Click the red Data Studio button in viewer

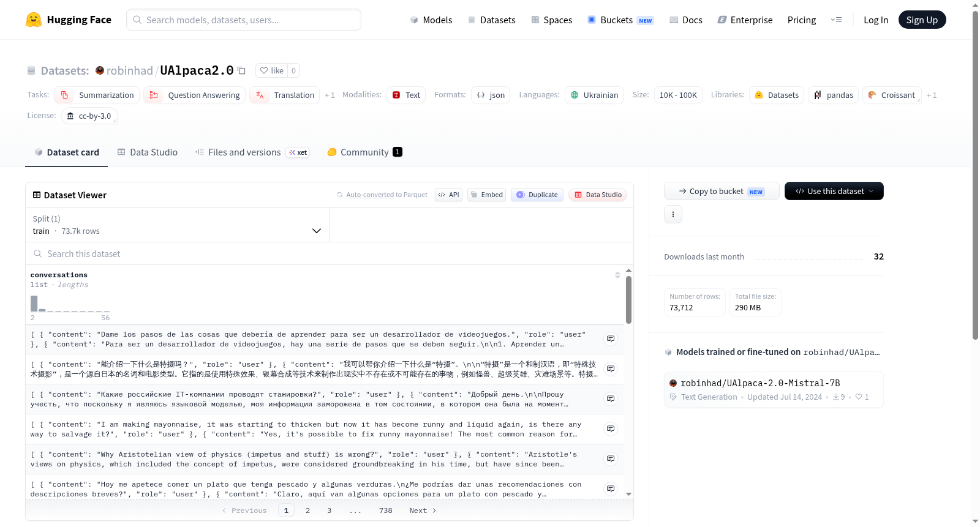(x=598, y=195)
